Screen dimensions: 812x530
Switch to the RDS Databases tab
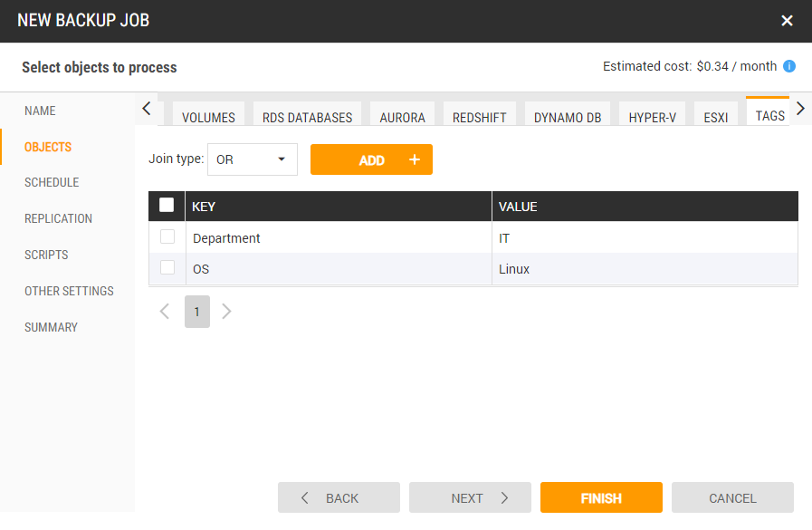(x=307, y=117)
